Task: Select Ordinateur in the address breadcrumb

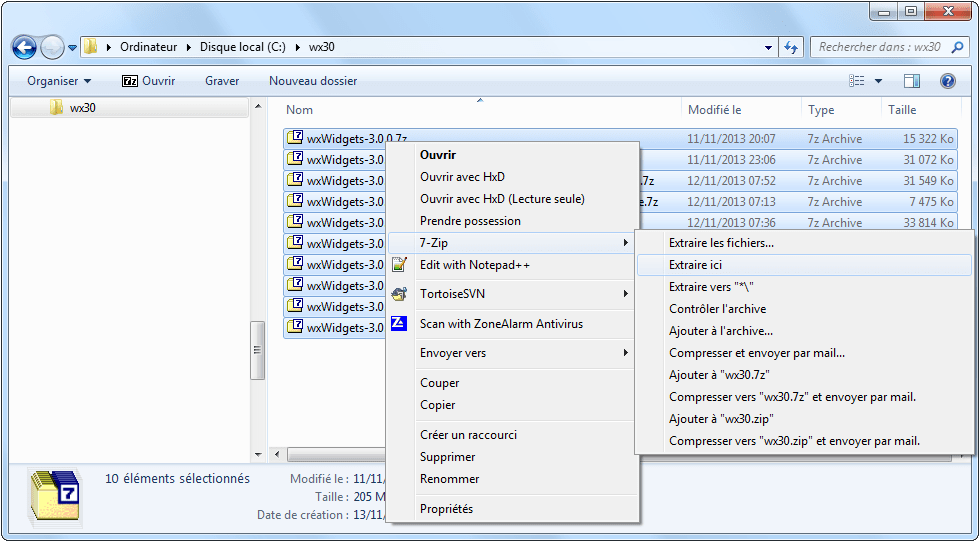Action: (148, 47)
